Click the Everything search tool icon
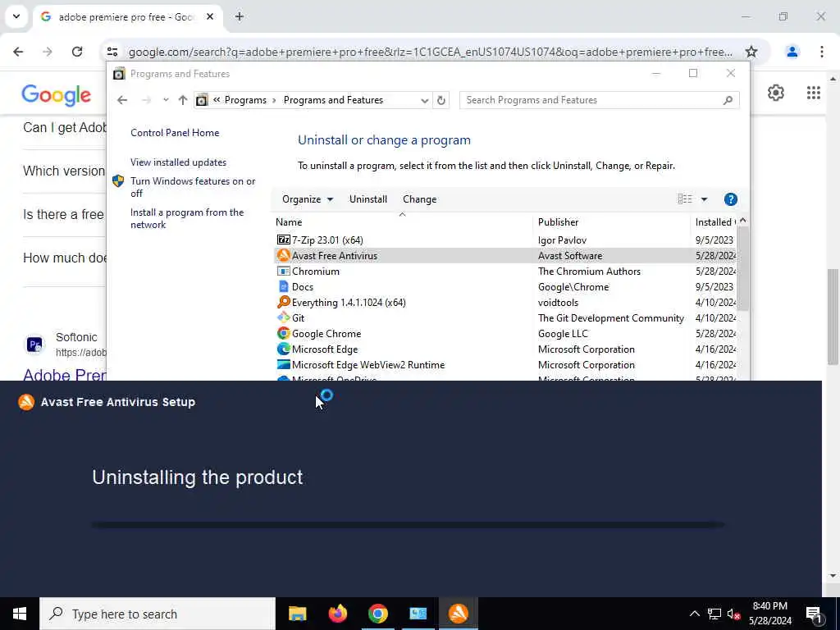840x630 pixels. tap(283, 302)
